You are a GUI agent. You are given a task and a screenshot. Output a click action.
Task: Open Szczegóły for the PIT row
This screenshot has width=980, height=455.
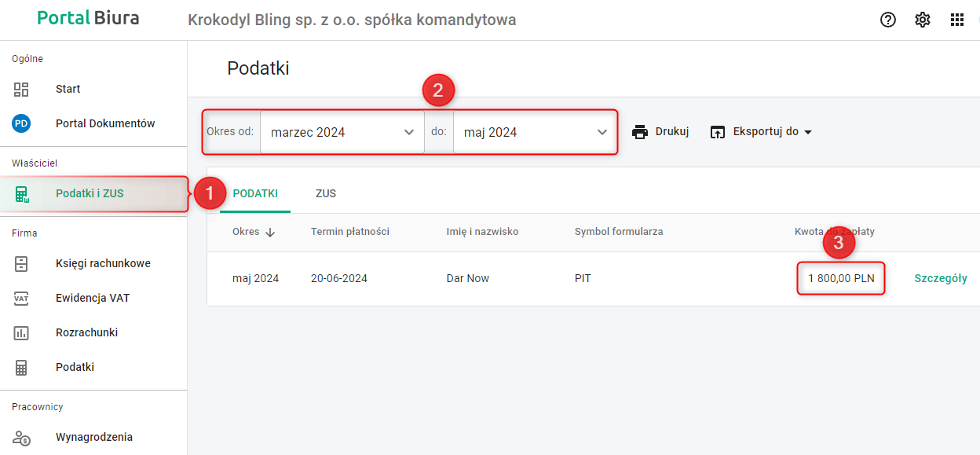pyautogui.click(x=941, y=278)
